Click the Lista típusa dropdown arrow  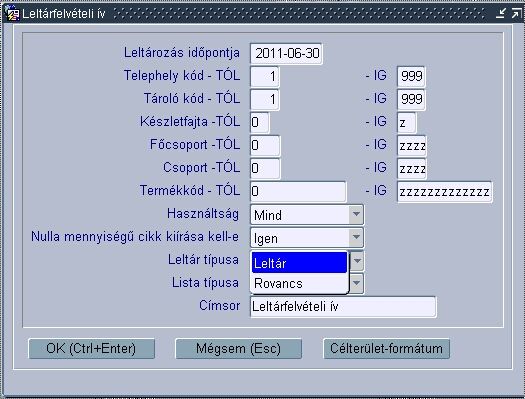pyautogui.click(x=357, y=284)
